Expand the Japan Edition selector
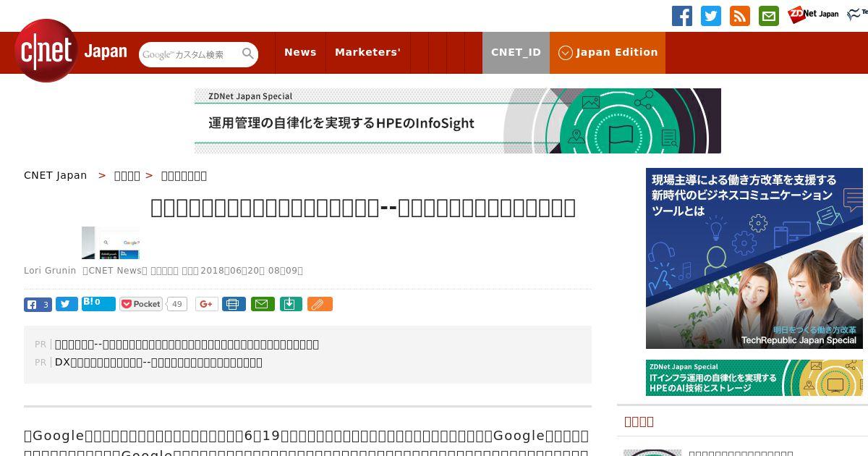868x456 pixels. (x=608, y=52)
